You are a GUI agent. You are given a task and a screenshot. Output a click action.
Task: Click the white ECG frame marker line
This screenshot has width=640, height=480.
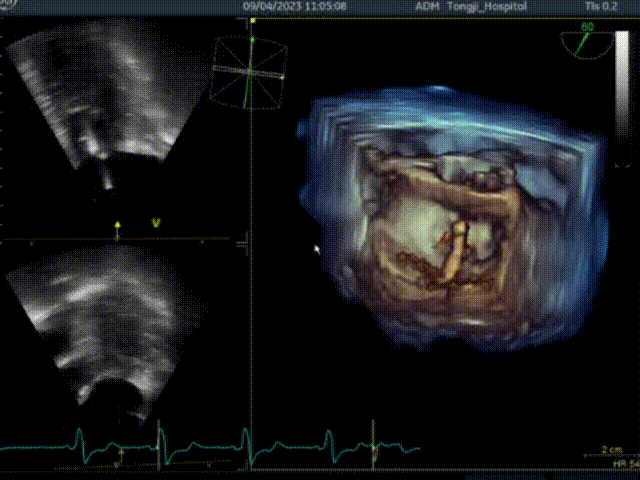[x=160, y=444]
